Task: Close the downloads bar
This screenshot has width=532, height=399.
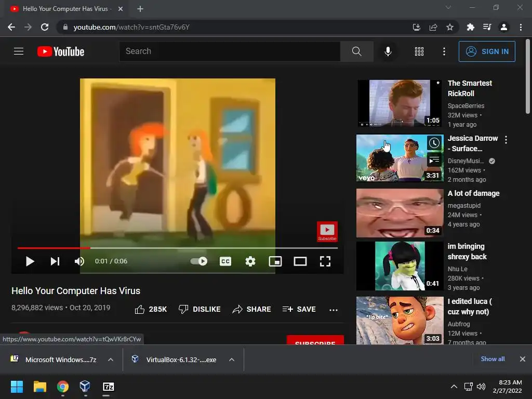Action: (x=523, y=359)
